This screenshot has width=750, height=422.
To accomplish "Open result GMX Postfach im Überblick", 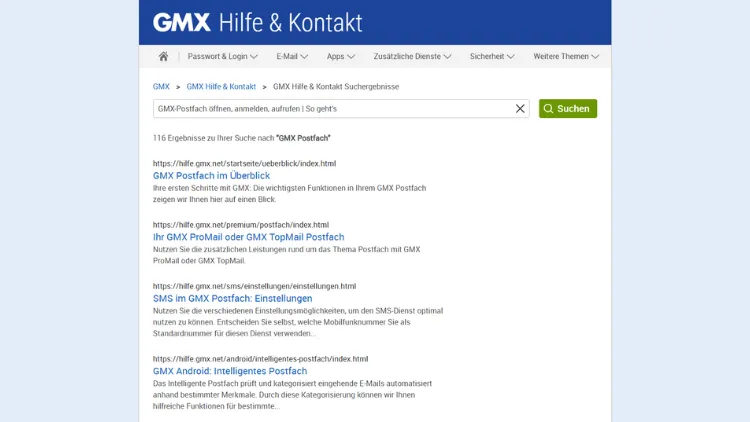I will [x=211, y=176].
